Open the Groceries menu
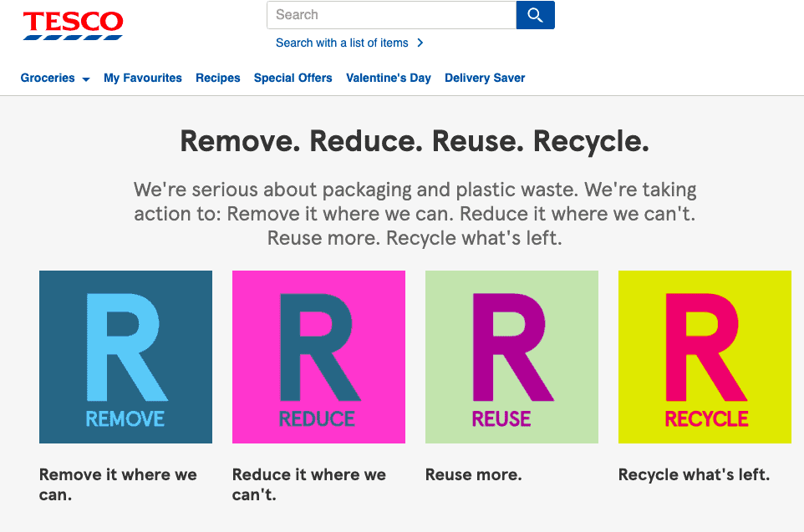This screenshot has height=532, width=804. click(x=48, y=78)
